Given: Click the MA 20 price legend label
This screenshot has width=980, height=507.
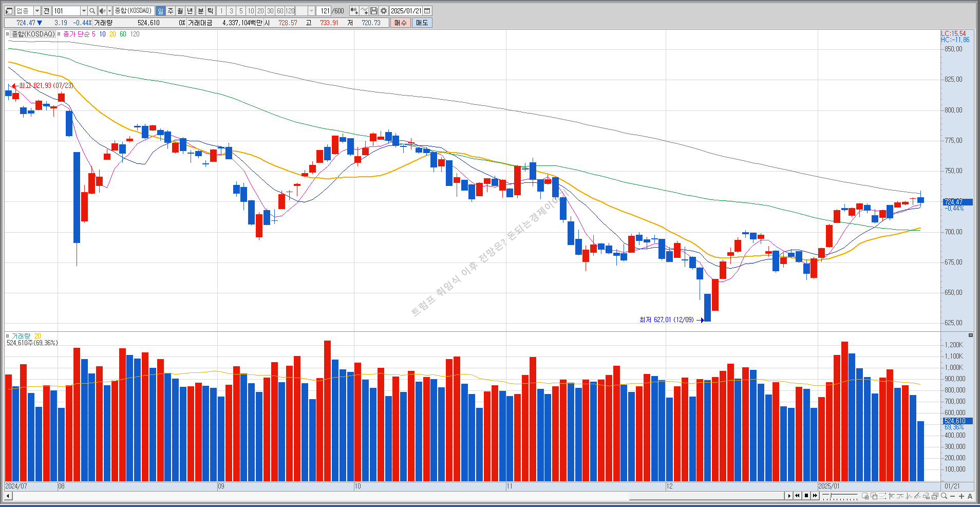Looking at the screenshot, I should click(112, 34).
